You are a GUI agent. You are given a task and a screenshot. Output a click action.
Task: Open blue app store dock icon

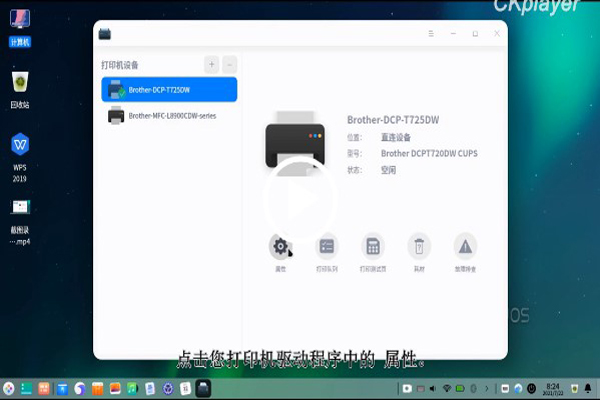pyautogui.click(x=62, y=389)
